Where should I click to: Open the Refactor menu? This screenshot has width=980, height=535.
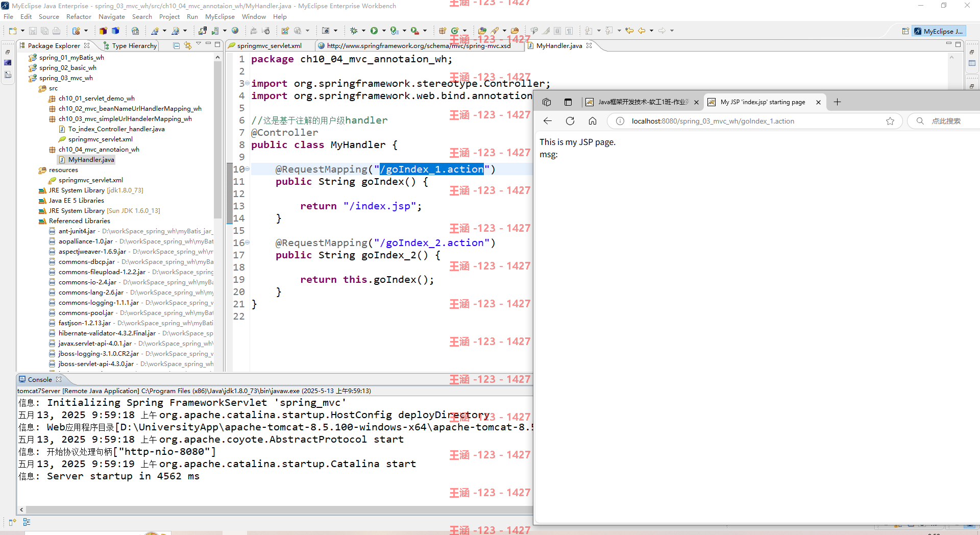point(79,16)
